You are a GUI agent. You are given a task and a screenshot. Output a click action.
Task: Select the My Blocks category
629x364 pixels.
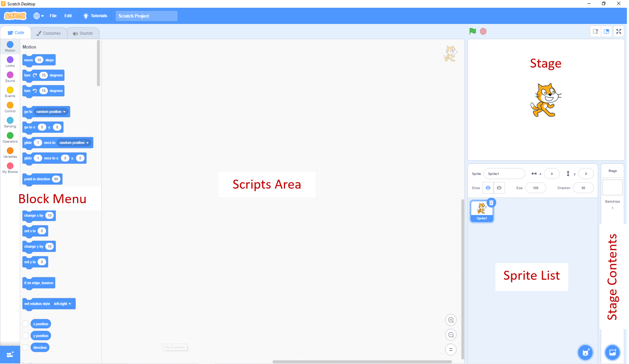tap(10, 168)
